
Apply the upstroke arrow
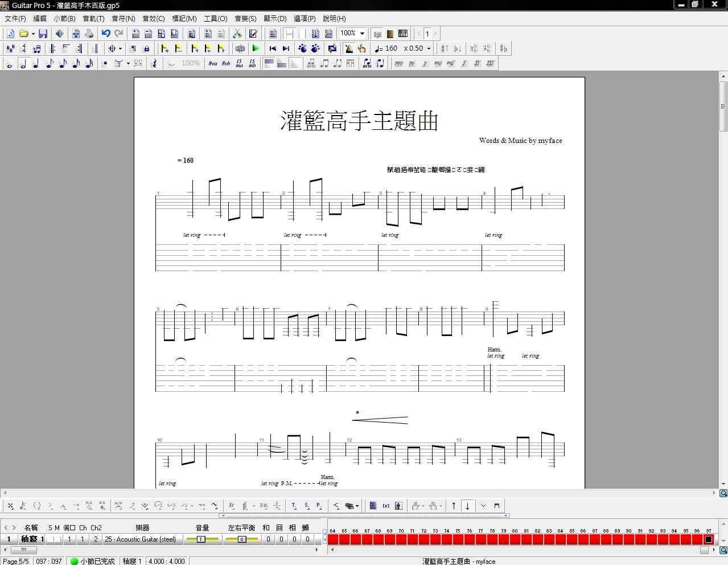click(454, 506)
